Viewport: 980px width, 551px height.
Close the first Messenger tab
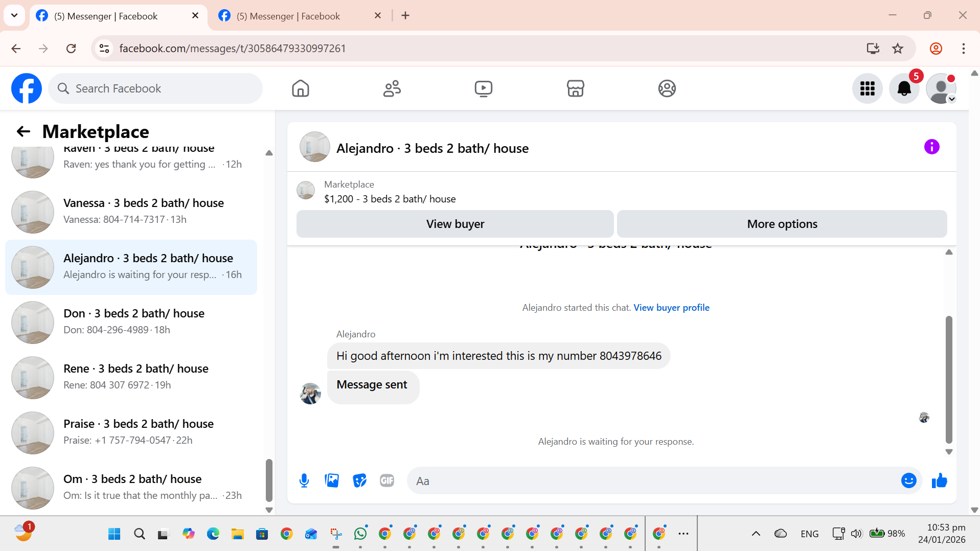[x=195, y=16]
